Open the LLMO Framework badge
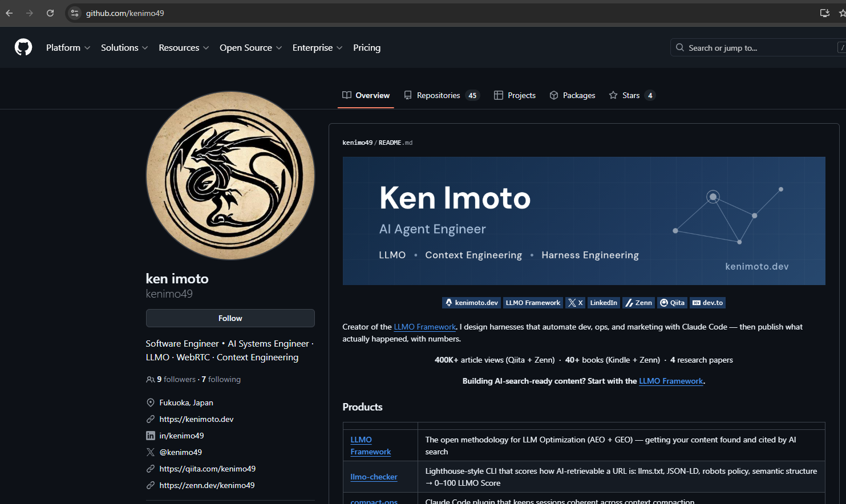 (x=533, y=303)
